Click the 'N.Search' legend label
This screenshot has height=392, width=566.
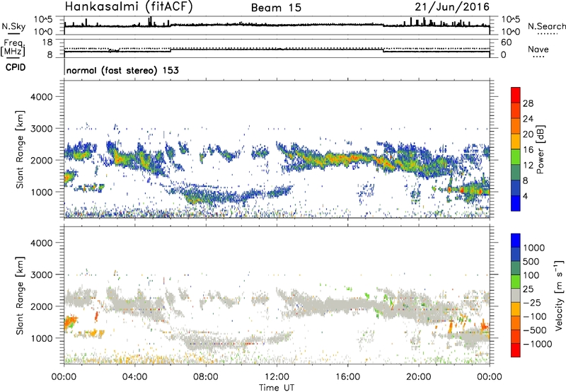pyautogui.click(x=546, y=26)
